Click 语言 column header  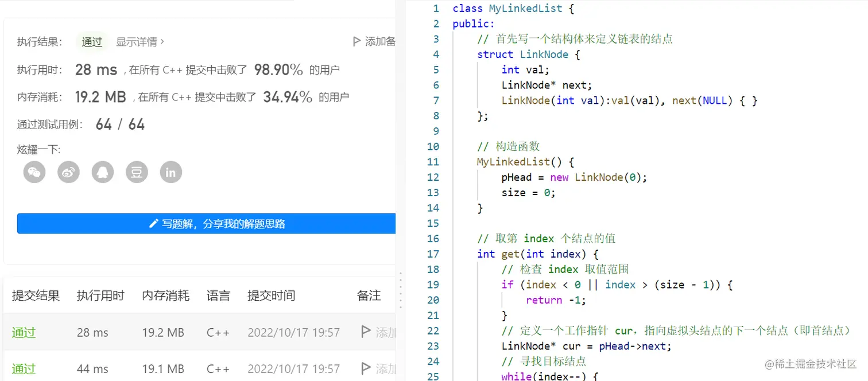(218, 296)
